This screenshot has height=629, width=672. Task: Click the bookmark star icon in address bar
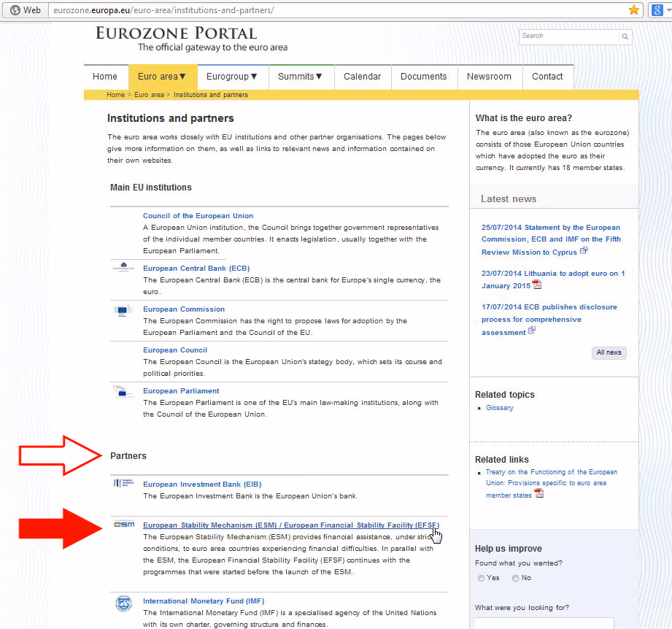tap(634, 10)
